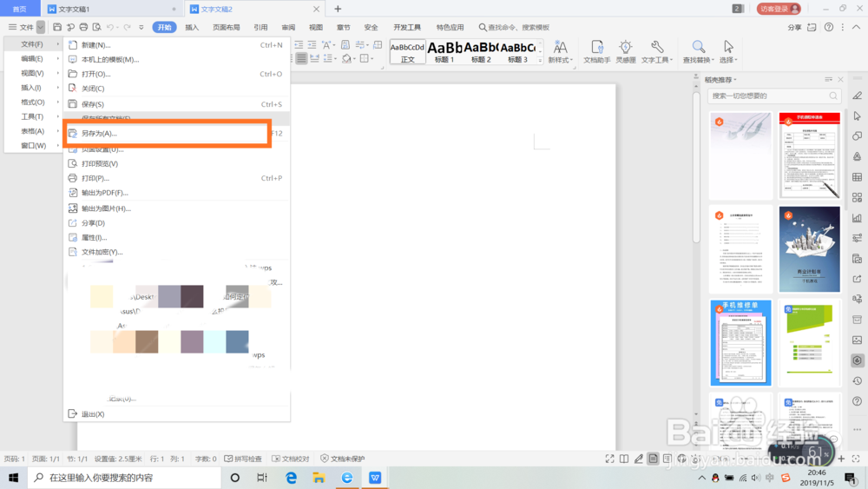Image resolution: width=868 pixels, height=489 pixels.
Task: Expand the 插入(I) submenu
Action: point(33,88)
